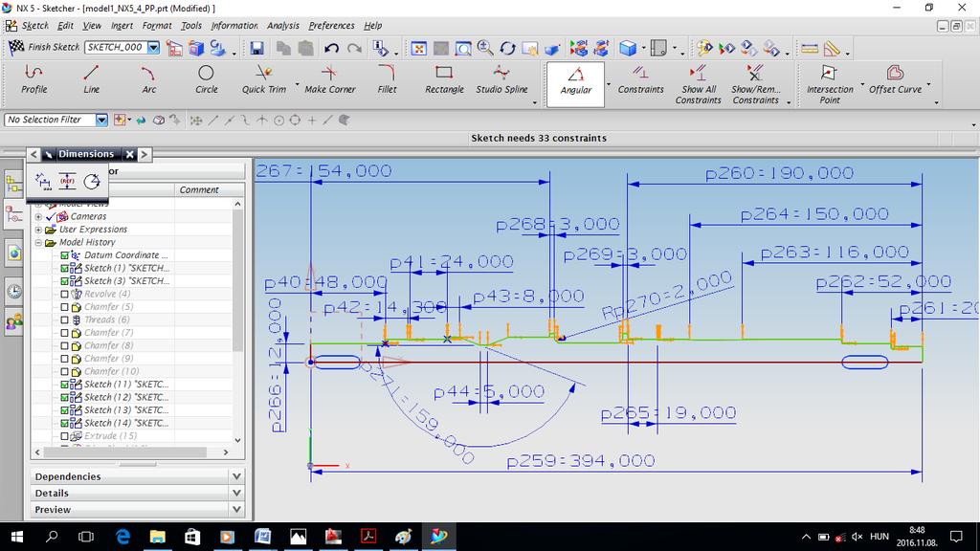Screen dimensions: 980x551
Task: Open the Analysis menu
Action: 283,26
